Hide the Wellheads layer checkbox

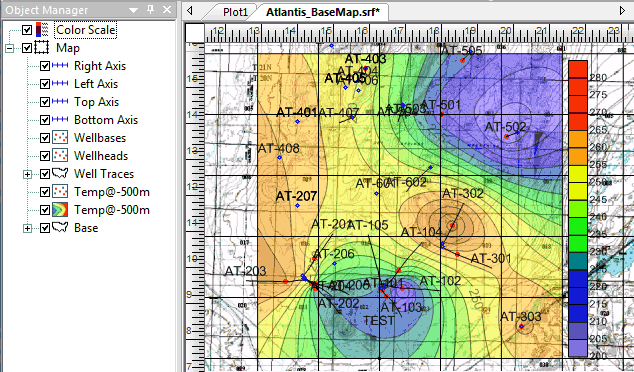click(45, 156)
